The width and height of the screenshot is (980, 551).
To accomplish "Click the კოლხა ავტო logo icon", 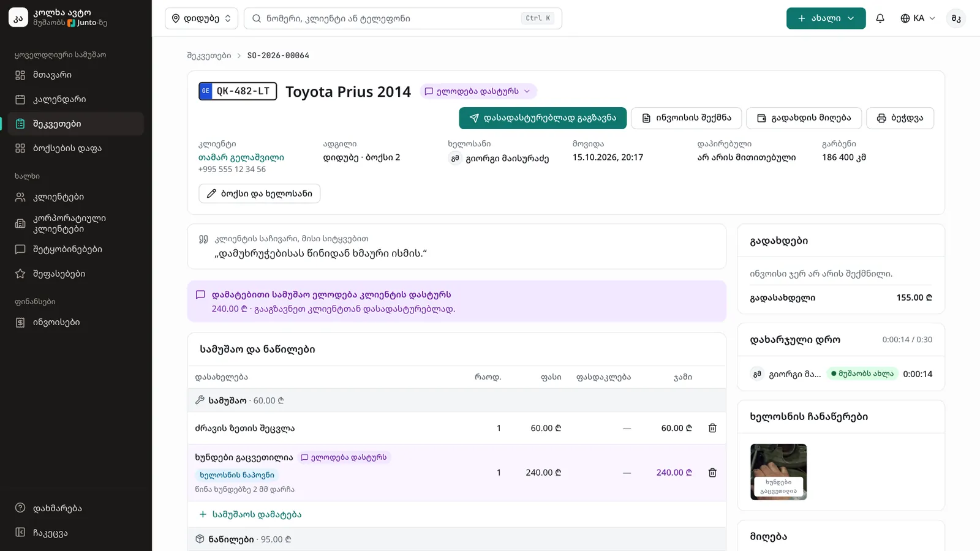I will [18, 18].
